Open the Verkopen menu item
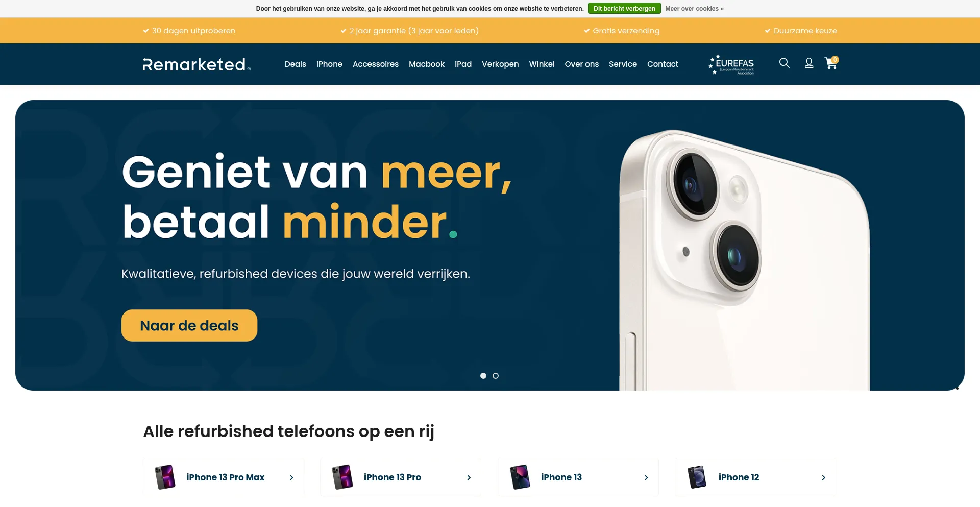980x507 pixels. coord(500,64)
